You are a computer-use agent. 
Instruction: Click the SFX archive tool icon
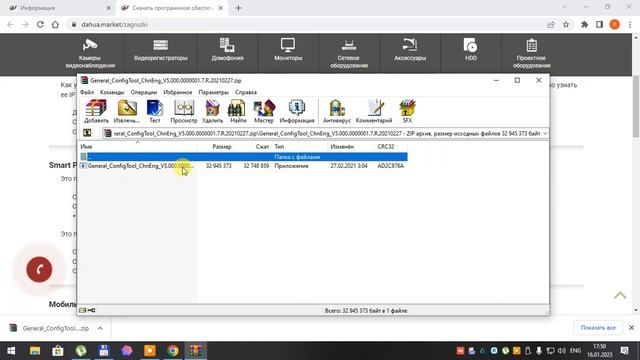(x=407, y=111)
